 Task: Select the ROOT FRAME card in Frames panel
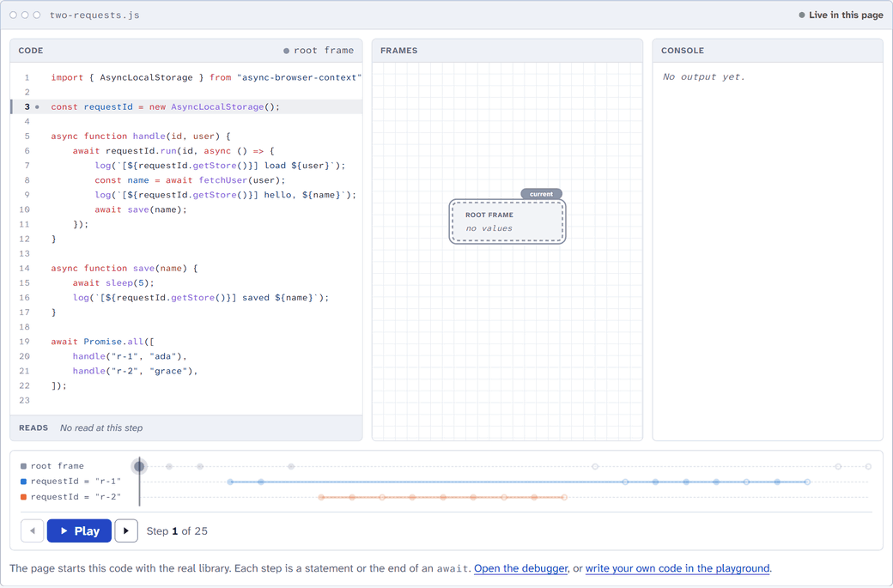click(x=507, y=221)
